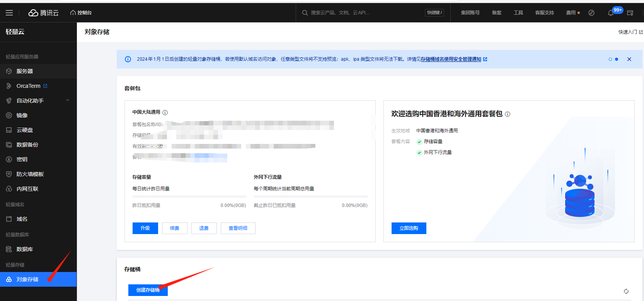
Task: Open the 控制台 console home
Action: 81,13
